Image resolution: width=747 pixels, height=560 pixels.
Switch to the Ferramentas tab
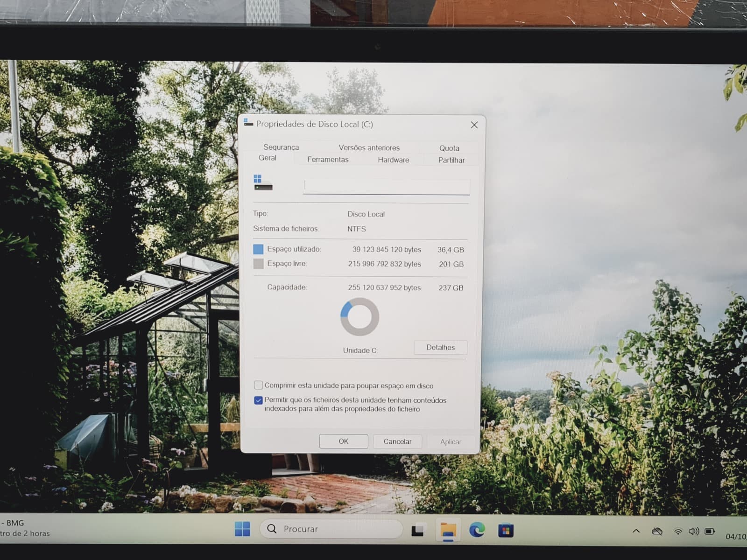pos(328,159)
